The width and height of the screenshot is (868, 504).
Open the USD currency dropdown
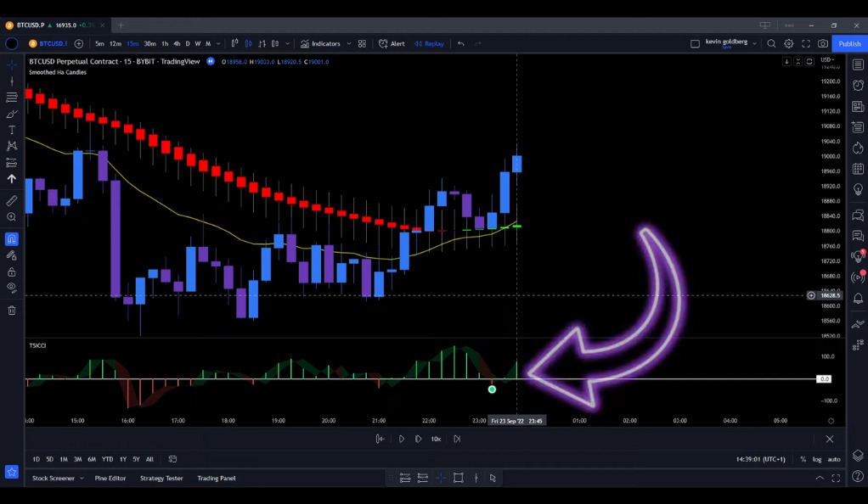click(x=827, y=59)
